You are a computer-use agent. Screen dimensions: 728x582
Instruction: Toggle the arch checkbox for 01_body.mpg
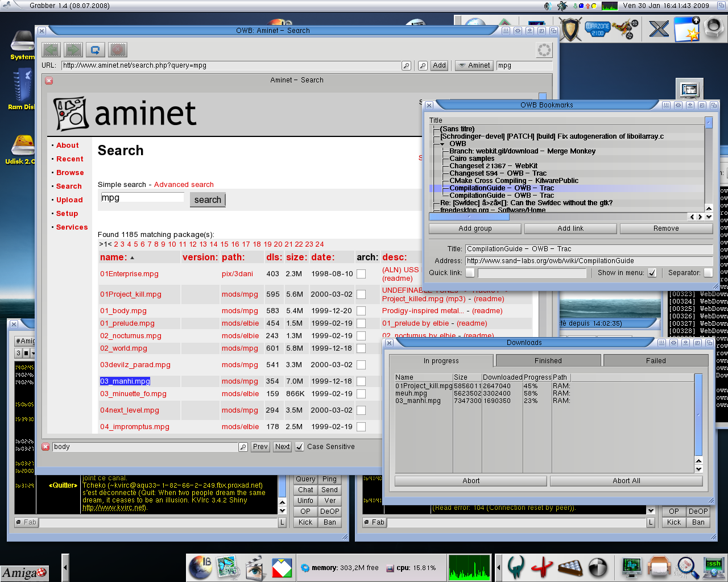tap(361, 311)
